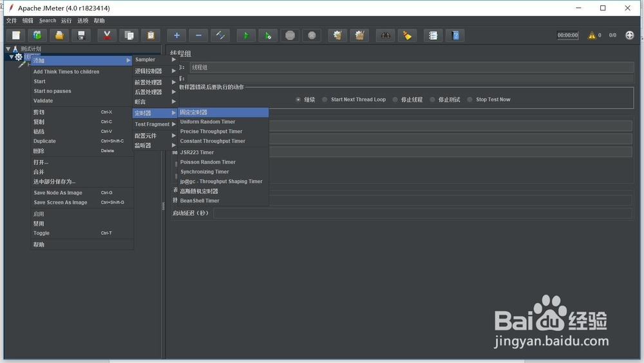Choose BeanShell Timer
The width and height of the screenshot is (644, 363).
pyautogui.click(x=223, y=201)
